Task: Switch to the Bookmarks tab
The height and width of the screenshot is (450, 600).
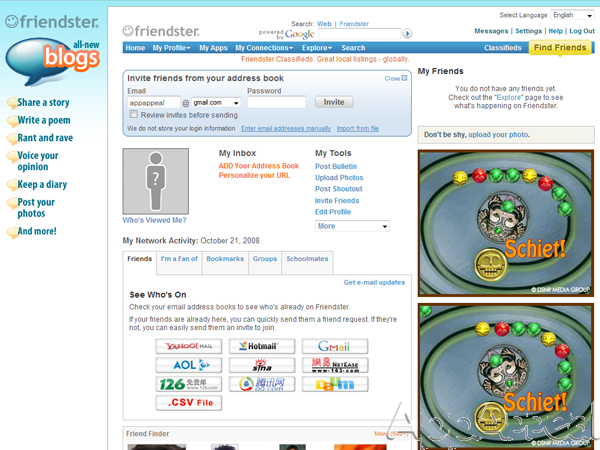Action: click(225, 259)
